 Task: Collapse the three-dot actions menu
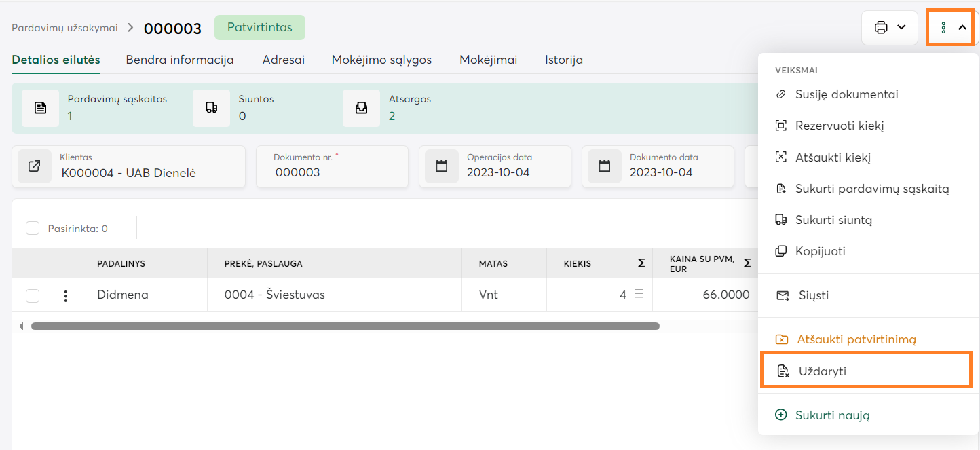[x=952, y=28]
